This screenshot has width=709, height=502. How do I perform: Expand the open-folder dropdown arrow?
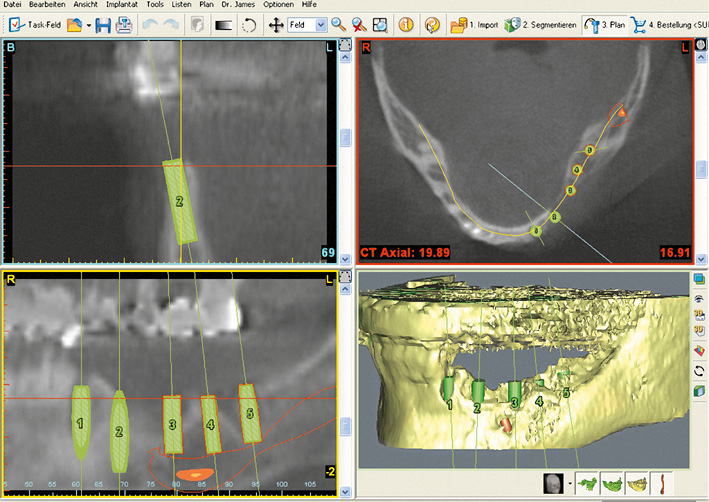[x=89, y=23]
